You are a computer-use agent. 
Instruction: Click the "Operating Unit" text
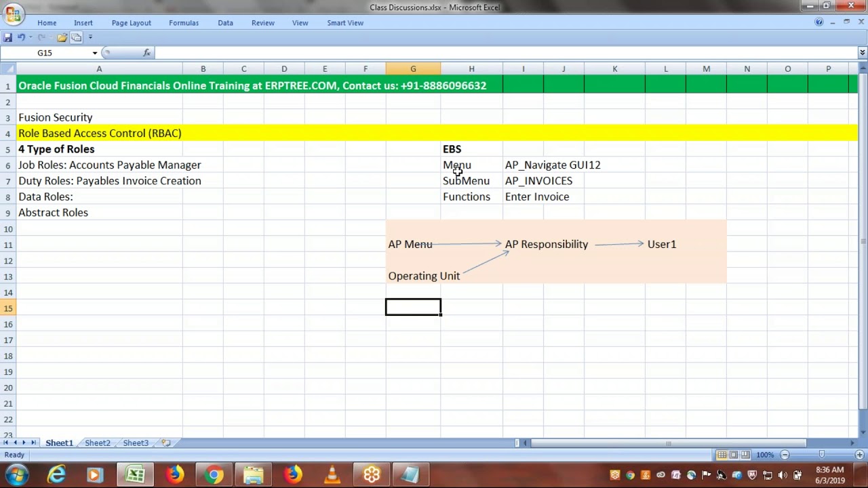(x=424, y=277)
